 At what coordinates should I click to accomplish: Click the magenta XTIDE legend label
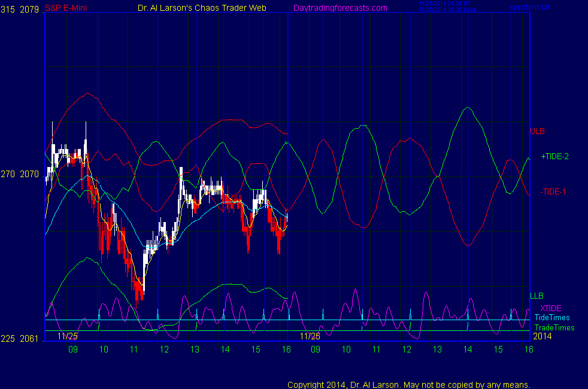pyautogui.click(x=551, y=308)
